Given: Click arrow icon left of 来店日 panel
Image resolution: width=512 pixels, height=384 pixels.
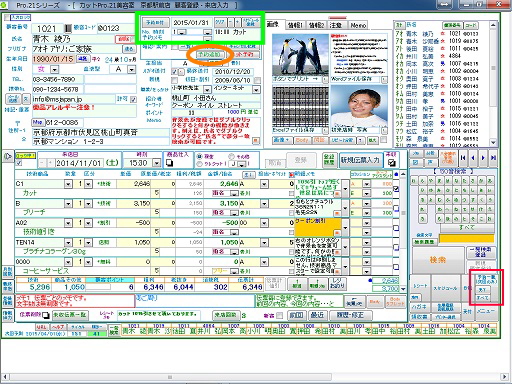Looking at the screenshot, I should point(7,156).
